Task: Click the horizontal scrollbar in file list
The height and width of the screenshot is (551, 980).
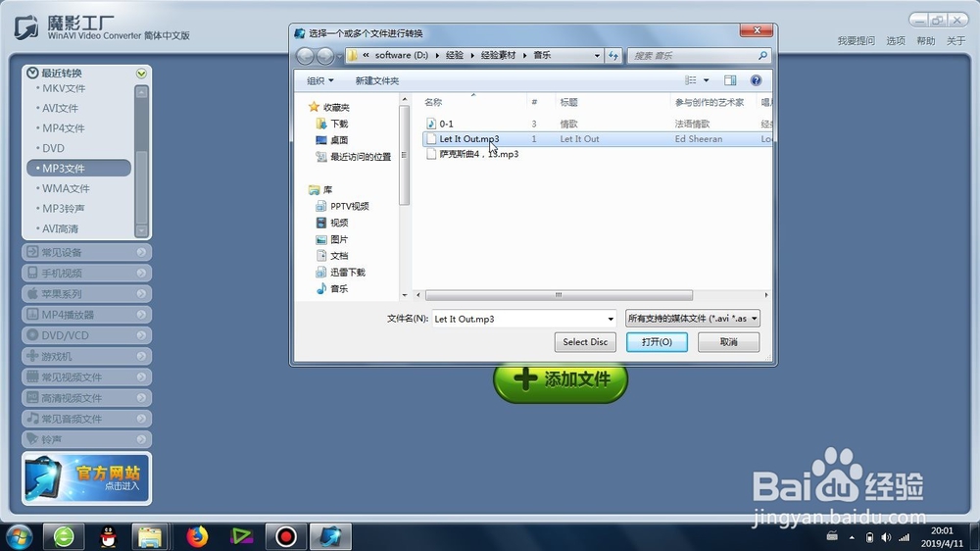Action: [559, 294]
